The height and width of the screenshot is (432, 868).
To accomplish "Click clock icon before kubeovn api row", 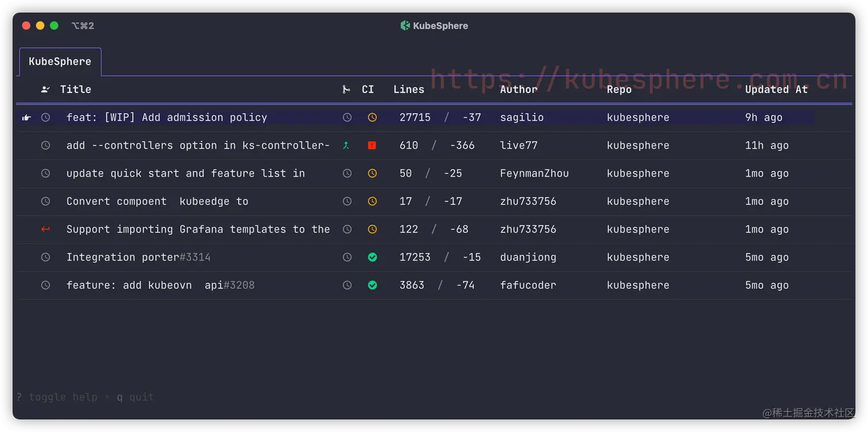I will [46, 285].
